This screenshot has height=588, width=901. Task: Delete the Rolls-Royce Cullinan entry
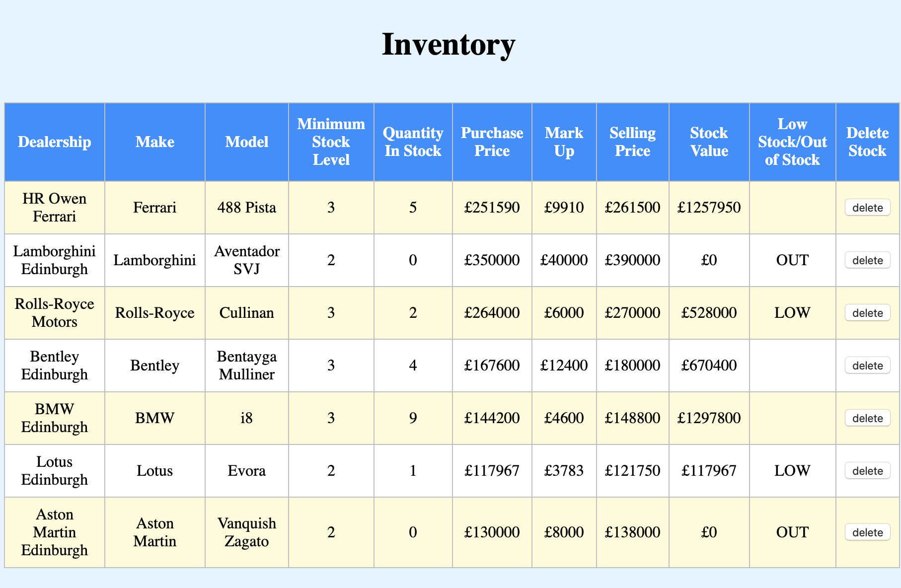(867, 313)
